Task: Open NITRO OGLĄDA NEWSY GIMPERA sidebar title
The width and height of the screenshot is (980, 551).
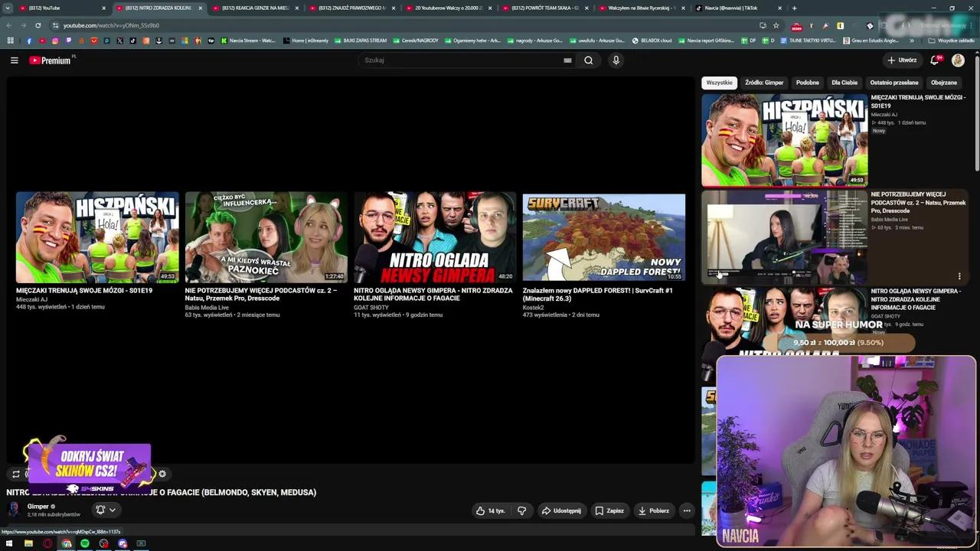Action: pos(916,299)
